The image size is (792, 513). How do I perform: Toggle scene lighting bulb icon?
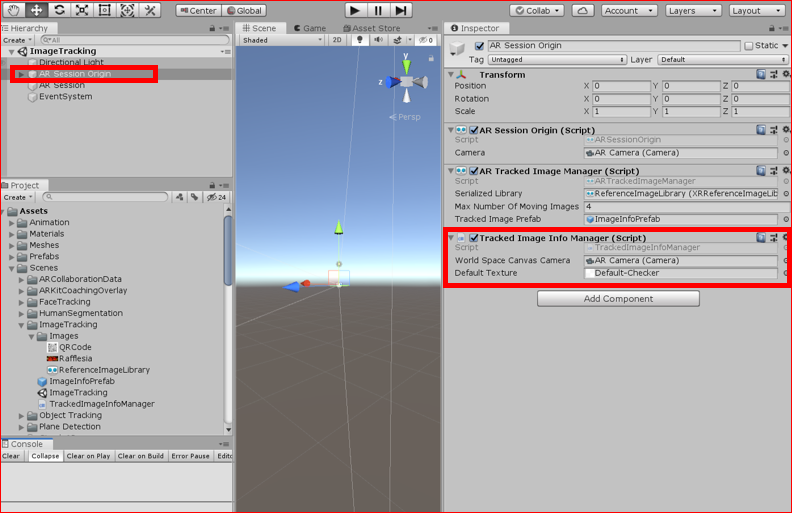pyautogui.click(x=360, y=40)
